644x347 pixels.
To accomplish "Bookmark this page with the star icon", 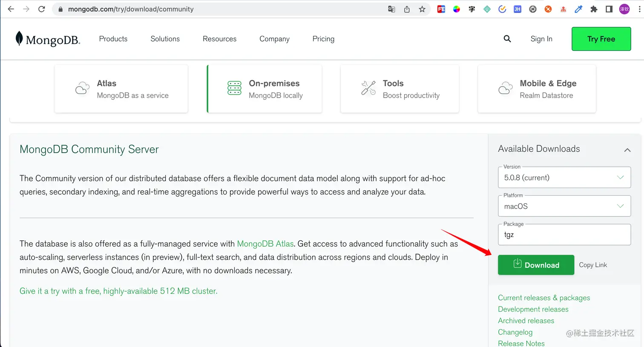I will (422, 9).
